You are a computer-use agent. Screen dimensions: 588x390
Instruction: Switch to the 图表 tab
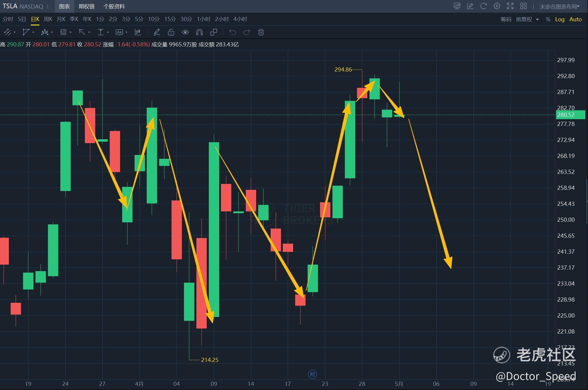click(x=64, y=6)
